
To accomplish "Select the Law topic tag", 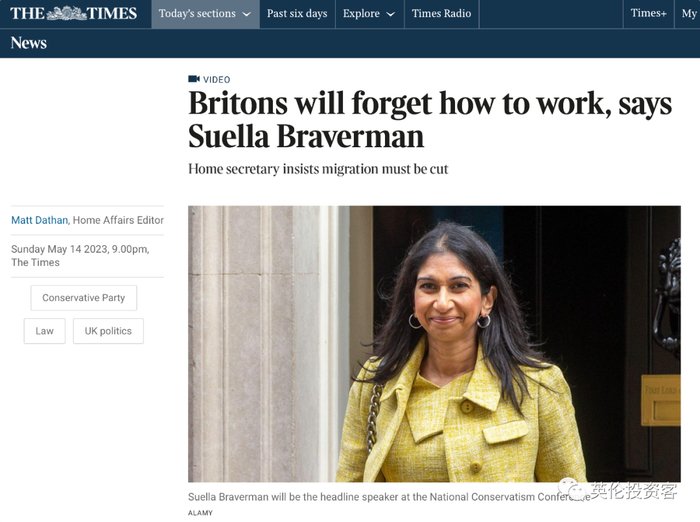I will pos(45,331).
